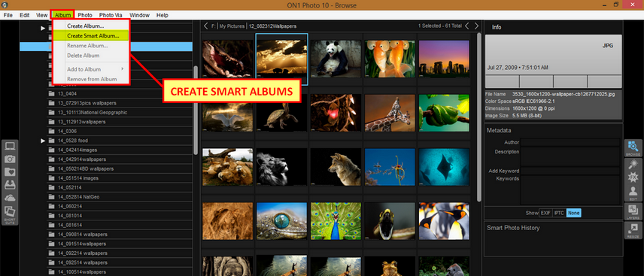The height and width of the screenshot is (276, 644).
Task: Go back using the breadcrumb left arrow
Action: pos(206,26)
